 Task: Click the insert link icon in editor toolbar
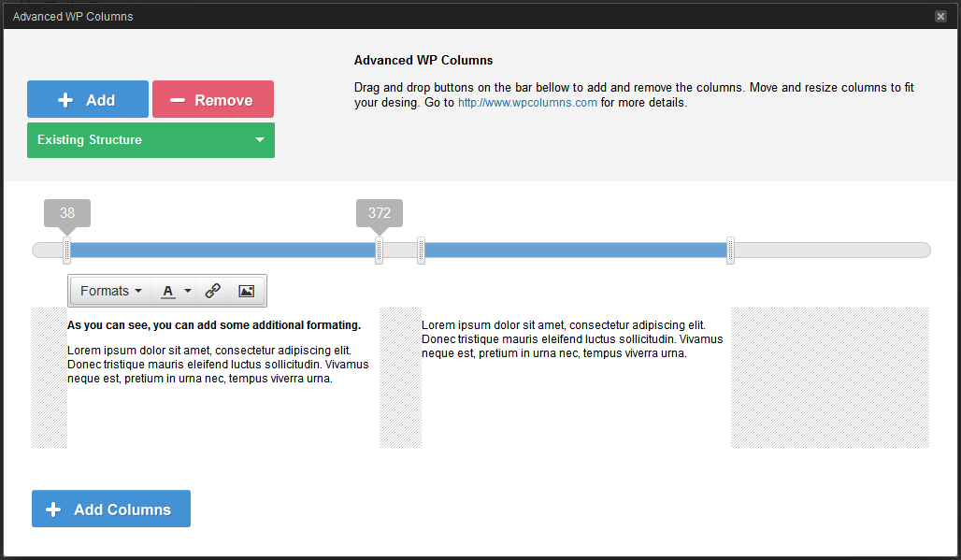(x=212, y=291)
